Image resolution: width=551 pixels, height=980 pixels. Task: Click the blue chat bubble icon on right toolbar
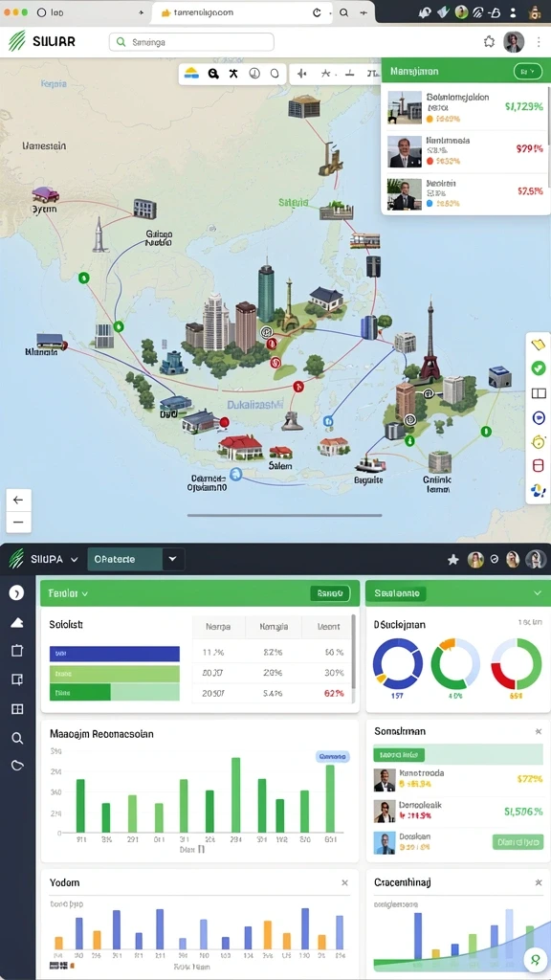click(539, 417)
